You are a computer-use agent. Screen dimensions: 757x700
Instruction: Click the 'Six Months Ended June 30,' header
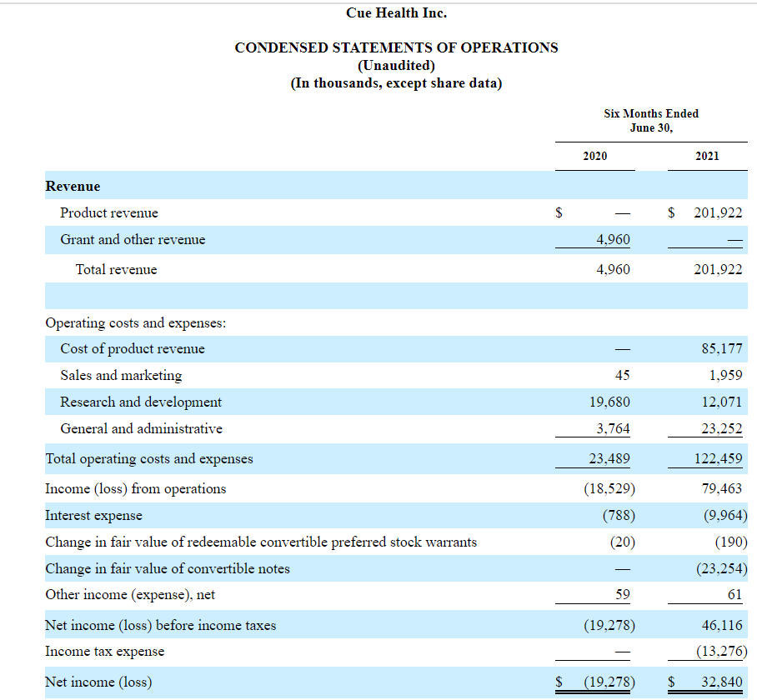(x=651, y=121)
